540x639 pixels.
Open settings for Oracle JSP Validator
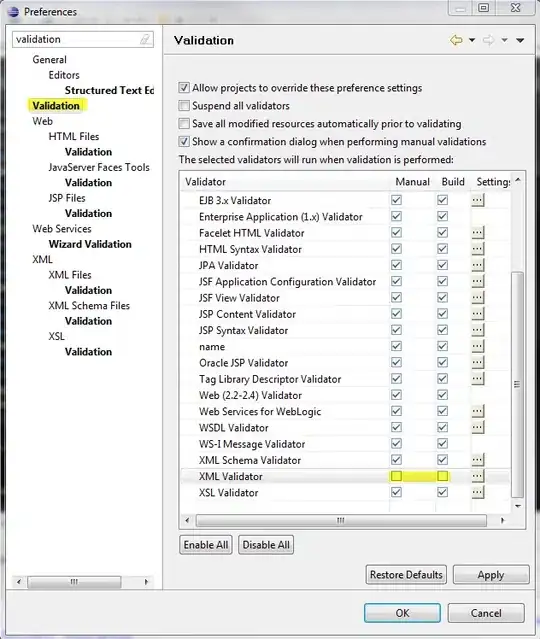478,363
